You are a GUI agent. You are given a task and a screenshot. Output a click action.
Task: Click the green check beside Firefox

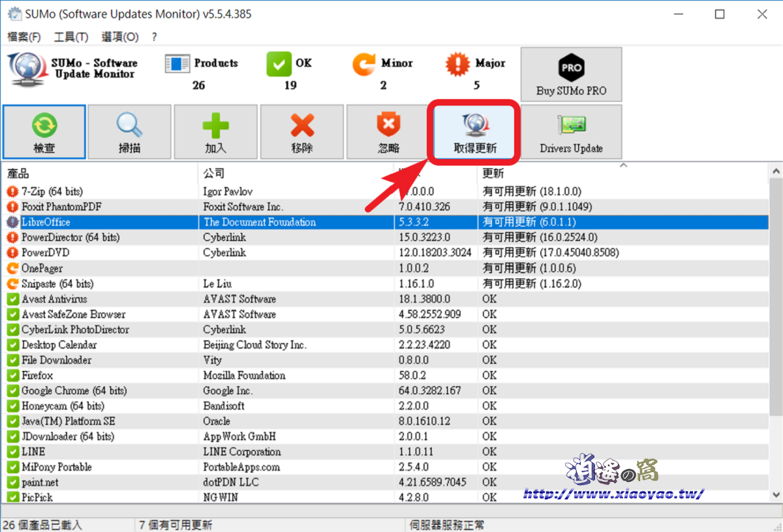(x=12, y=376)
